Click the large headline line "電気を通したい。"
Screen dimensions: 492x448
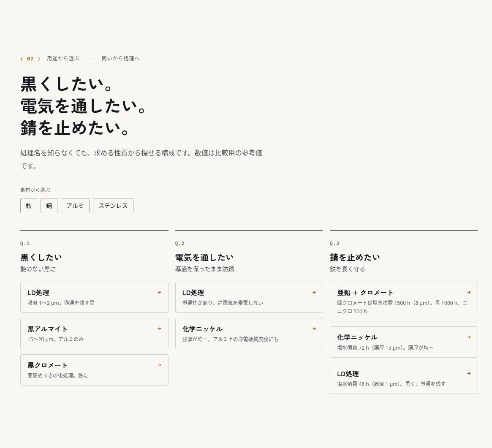click(84, 106)
